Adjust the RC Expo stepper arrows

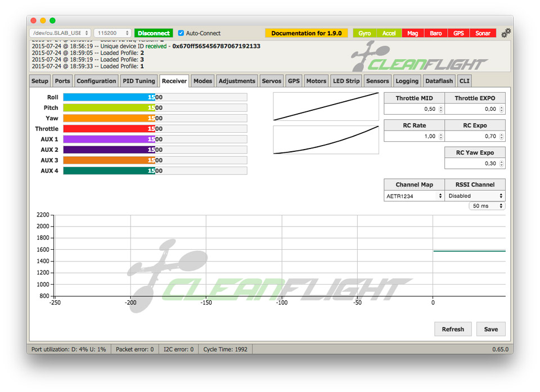(501, 136)
